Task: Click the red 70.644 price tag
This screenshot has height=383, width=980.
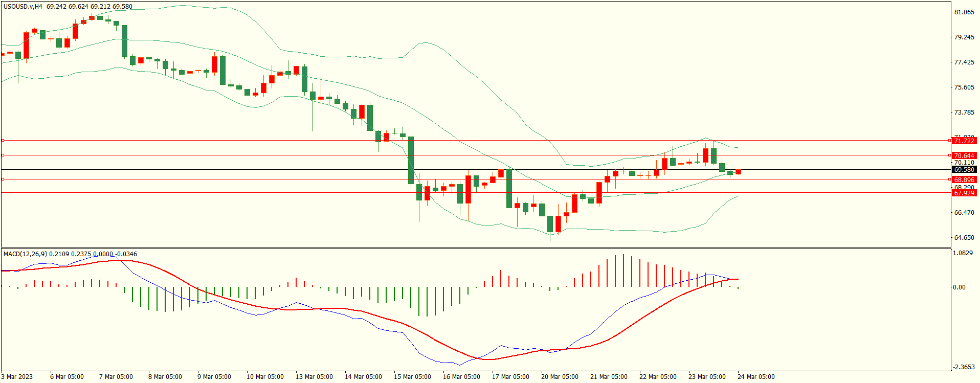Action: tap(964, 155)
